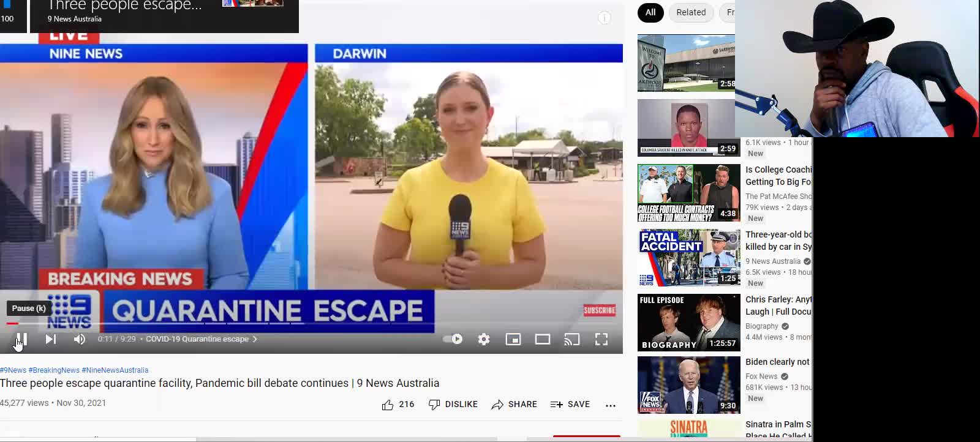The height and width of the screenshot is (442, 980).
Task: Open 'Is College Coaching' video title
Action: point(778,176)
